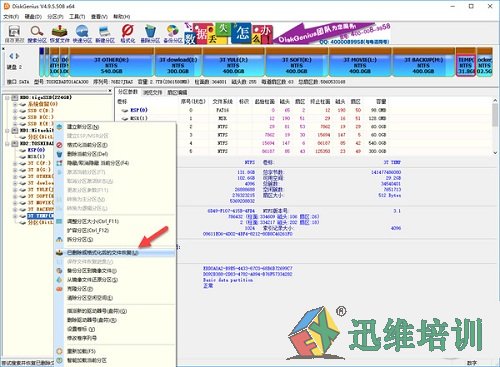Switch to the 浏览文件 browse files tab

point(153,92)
